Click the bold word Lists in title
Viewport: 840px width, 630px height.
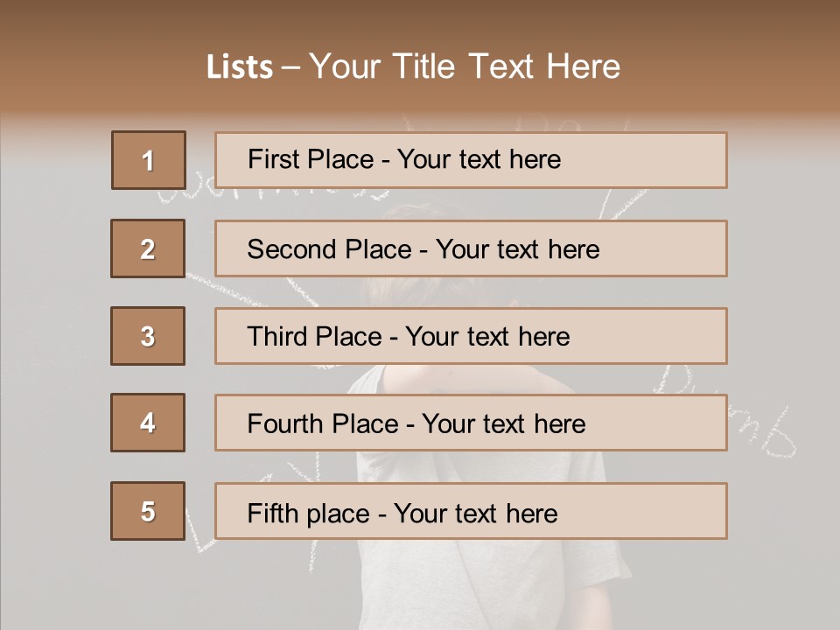coord(239,66)
